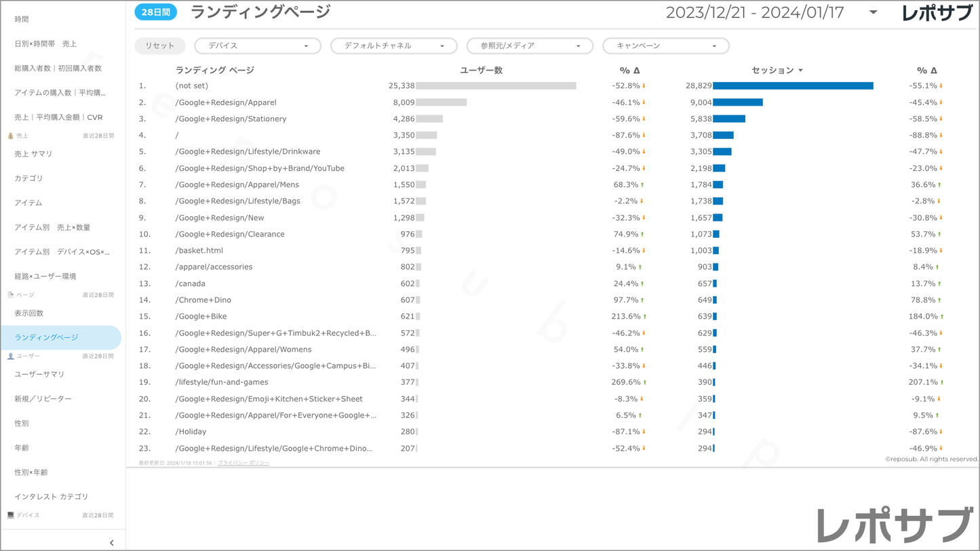Sort by the ユーザー数 column header

point(481,70)
